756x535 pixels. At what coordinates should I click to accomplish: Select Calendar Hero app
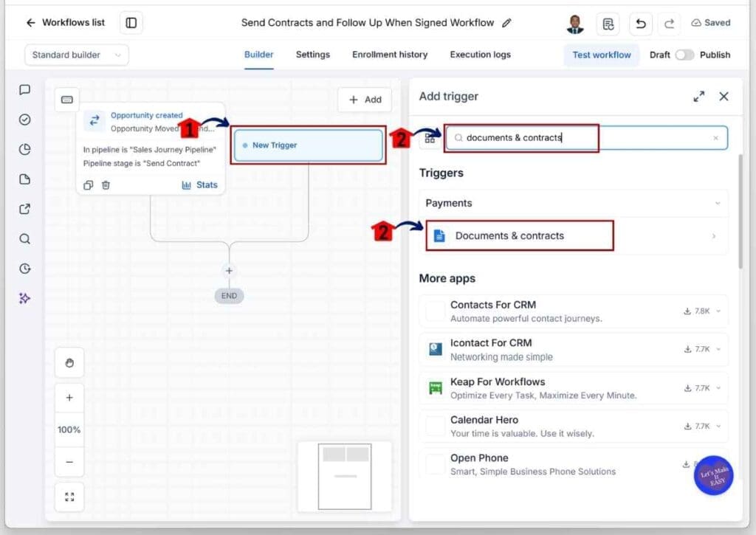pos(573,426)
